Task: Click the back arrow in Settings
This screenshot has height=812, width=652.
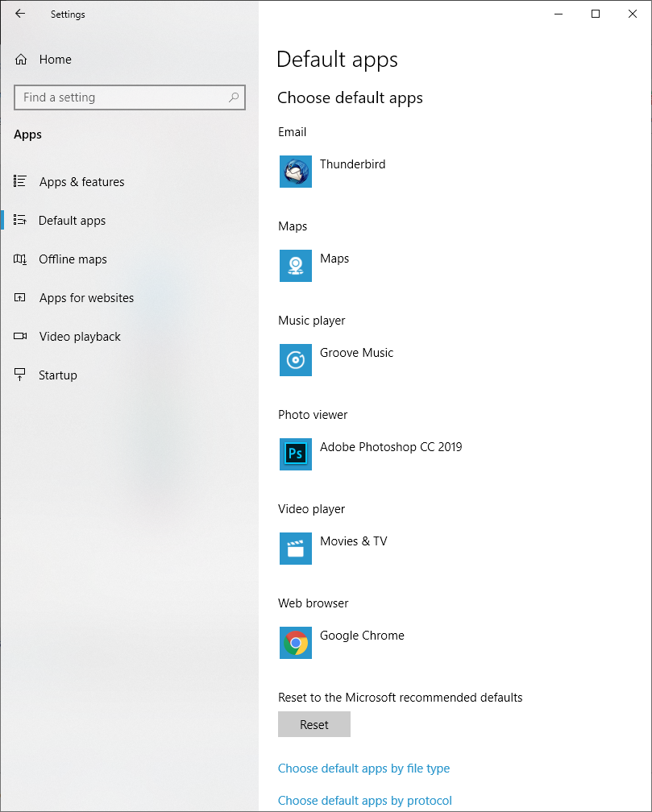Action: click(x=20, y=14)
